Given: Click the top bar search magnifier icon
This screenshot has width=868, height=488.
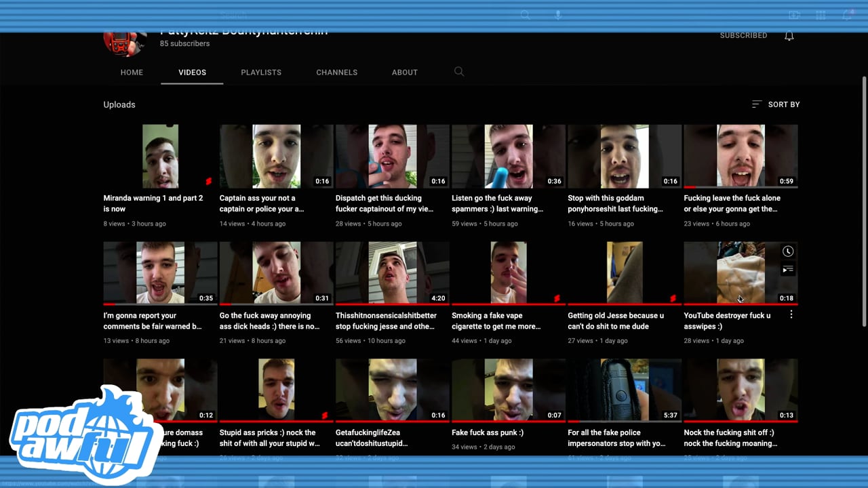Looking at the screenshot, I should tap(525, 15).
